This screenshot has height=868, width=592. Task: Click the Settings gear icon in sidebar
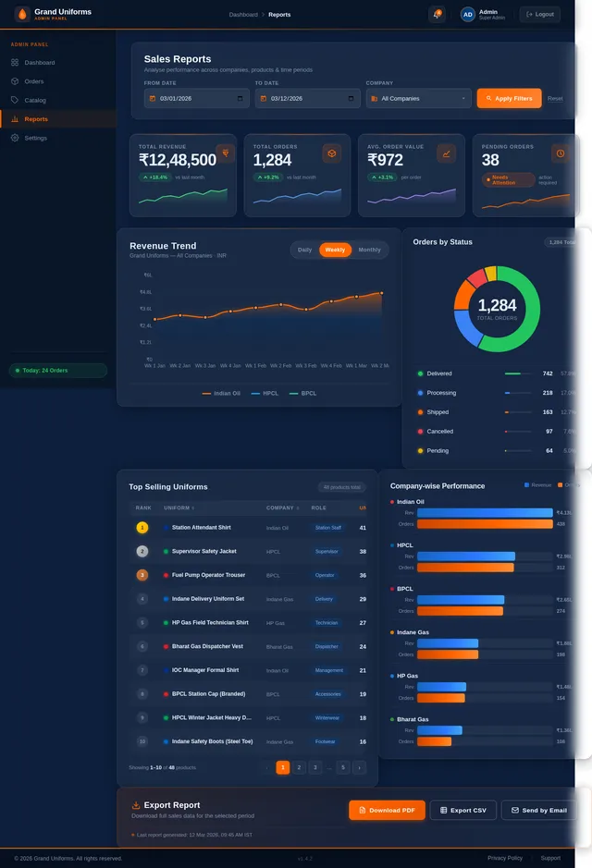(x=15, y=138)
